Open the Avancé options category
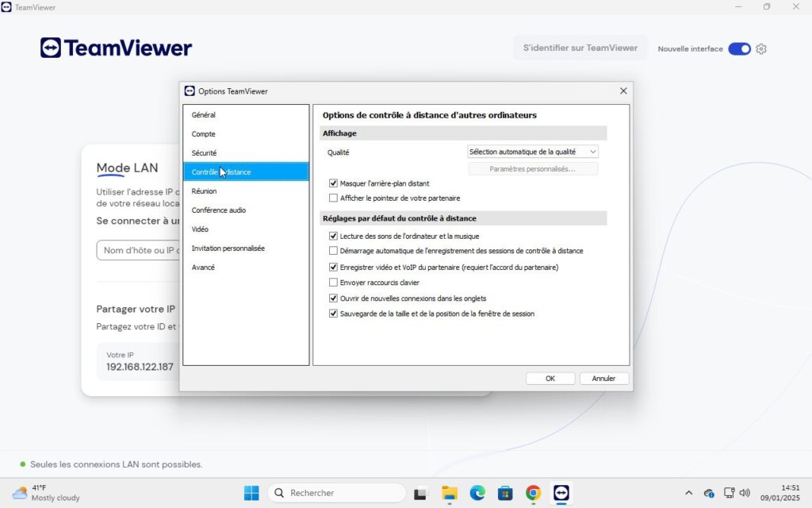This screenshot has height=508, width=812. coord(246,267)
